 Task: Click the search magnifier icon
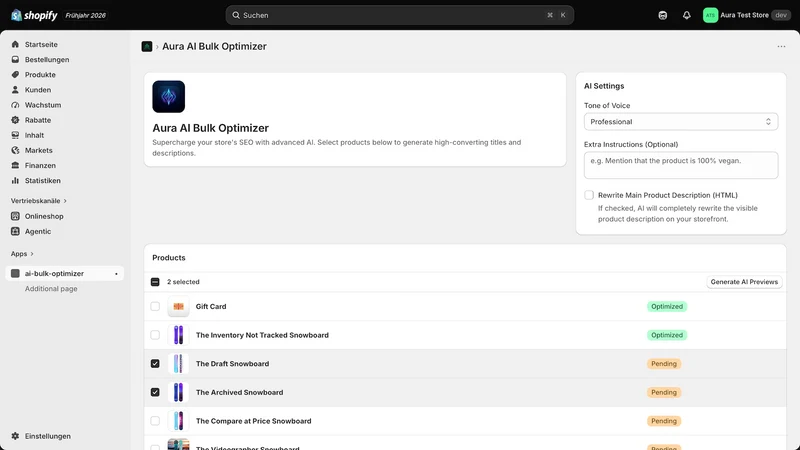(236, 15)
